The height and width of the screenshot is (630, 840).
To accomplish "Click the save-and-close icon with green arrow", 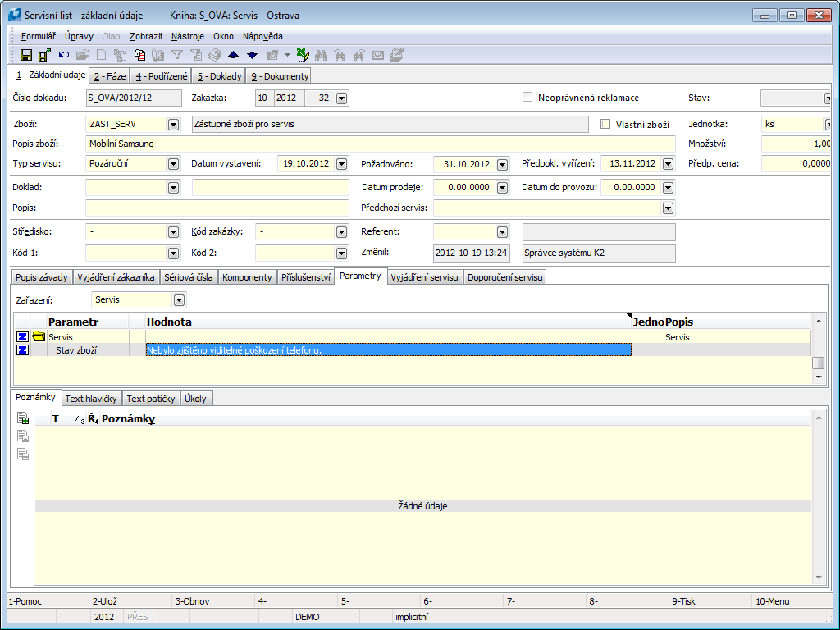I will tap(44, 55).
